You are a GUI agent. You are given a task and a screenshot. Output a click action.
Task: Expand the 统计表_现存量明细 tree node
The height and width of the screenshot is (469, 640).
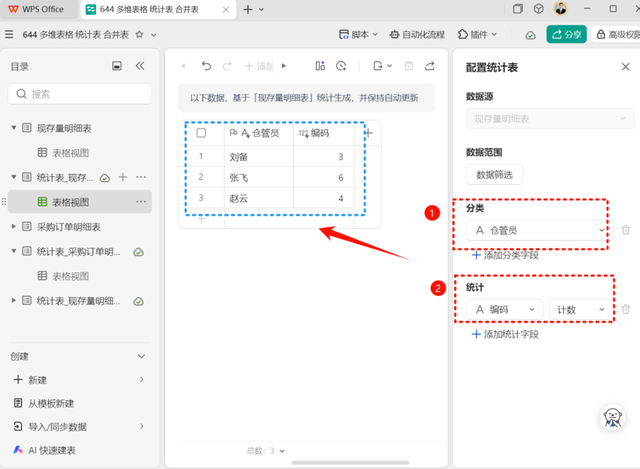14,301
